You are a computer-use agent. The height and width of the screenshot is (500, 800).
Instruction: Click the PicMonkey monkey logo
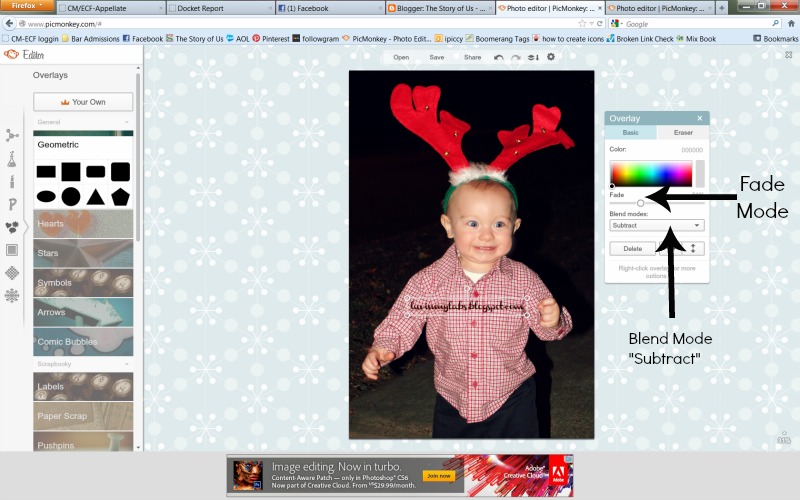click(x=11, y=55)
